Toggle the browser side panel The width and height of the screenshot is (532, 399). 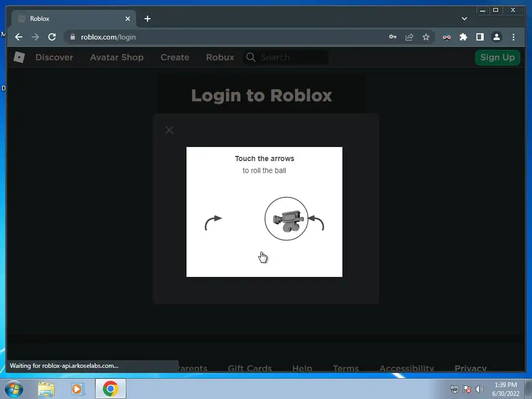pos(480,37)
